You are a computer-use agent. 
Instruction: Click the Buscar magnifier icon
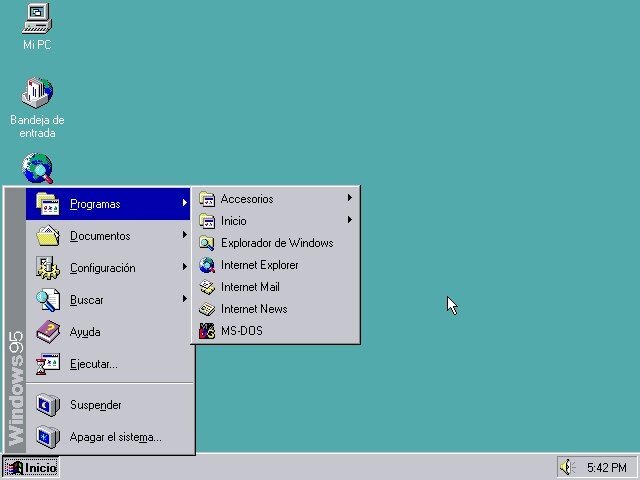(47, 300)
